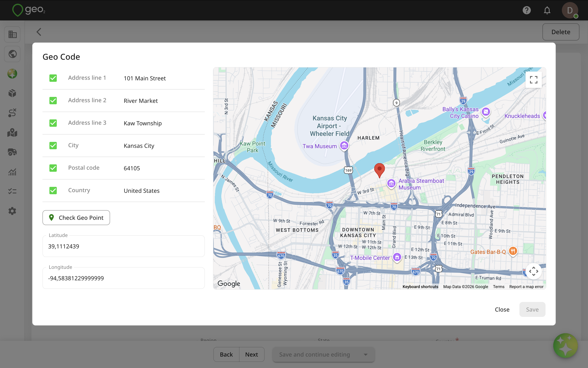
Task: Open the analytics chart sidebar icon
Action: (12, 172)
